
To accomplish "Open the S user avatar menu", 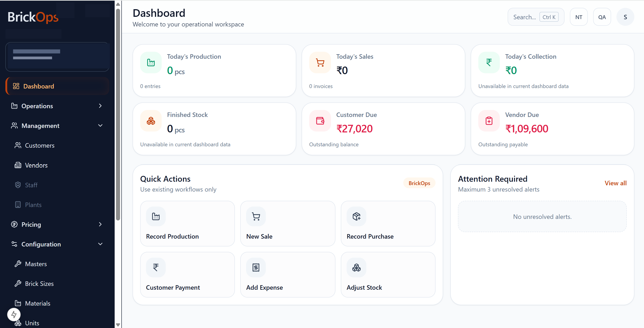I will [x=625, y=17].
